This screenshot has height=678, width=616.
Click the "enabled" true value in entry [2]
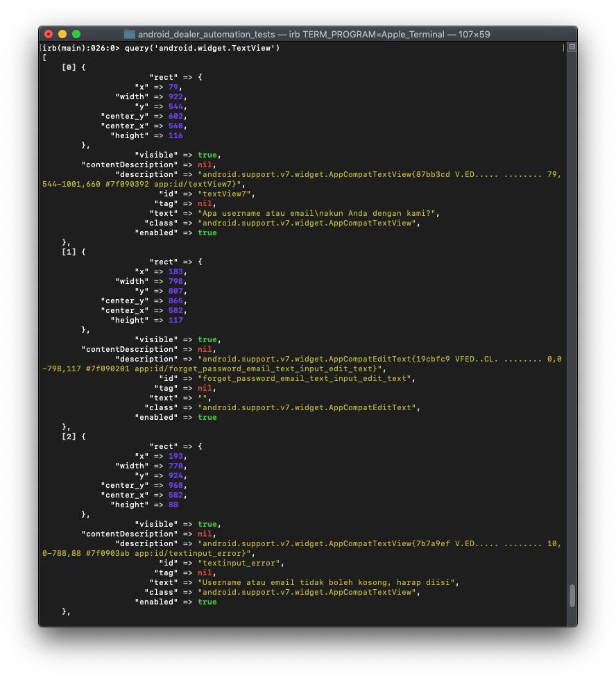207,602
